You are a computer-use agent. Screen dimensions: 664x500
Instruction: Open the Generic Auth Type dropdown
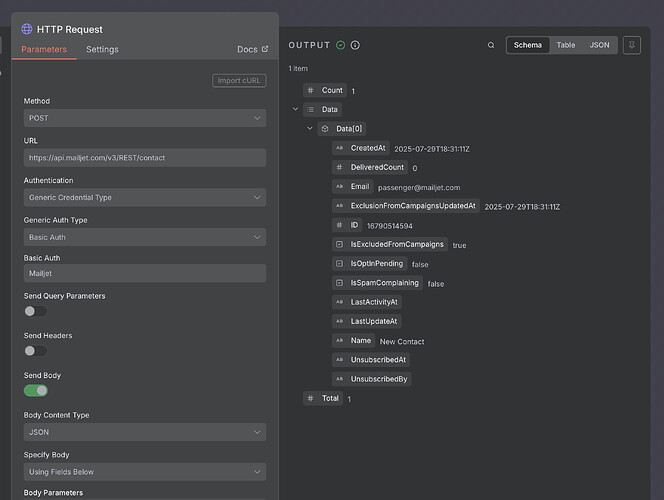(145, 237)
